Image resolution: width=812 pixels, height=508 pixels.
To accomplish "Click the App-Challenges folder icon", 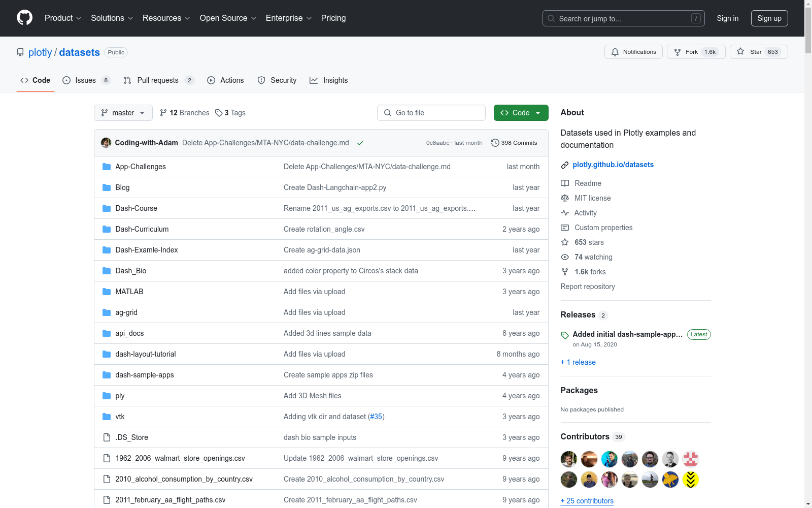I will pyautogui.click(x=107, y=167).
